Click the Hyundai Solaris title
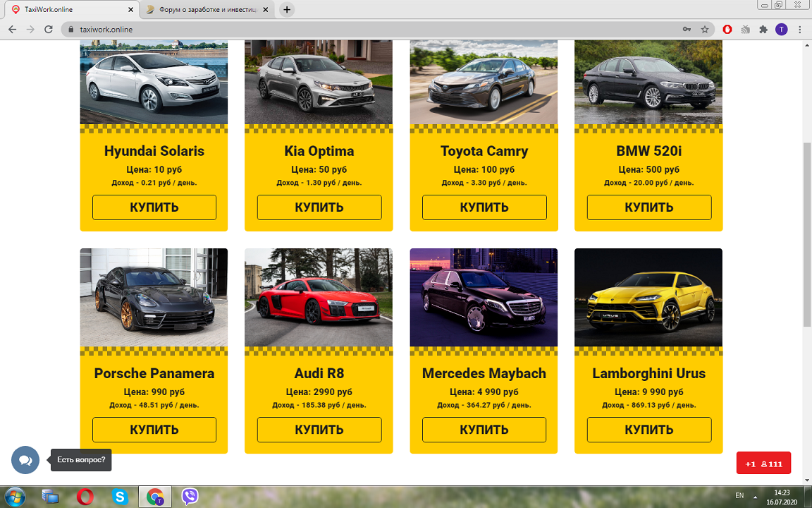The height and width of the screenshot is (508, 812). coord(154,151)
